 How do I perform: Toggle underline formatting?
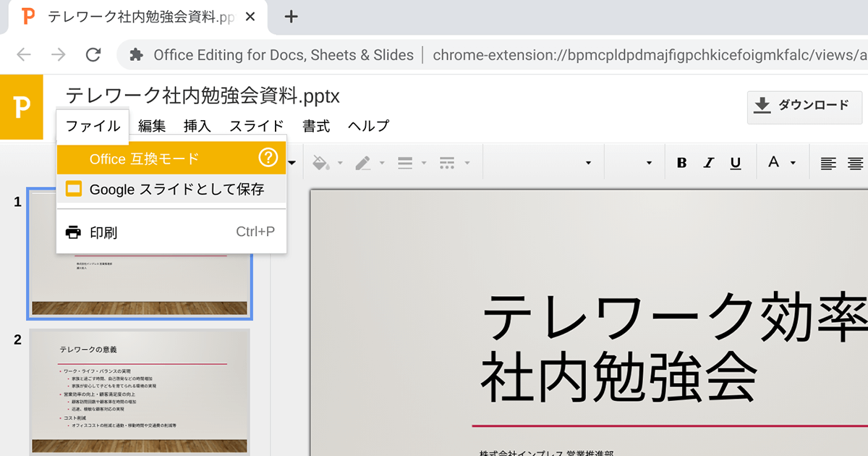(736, 163)
